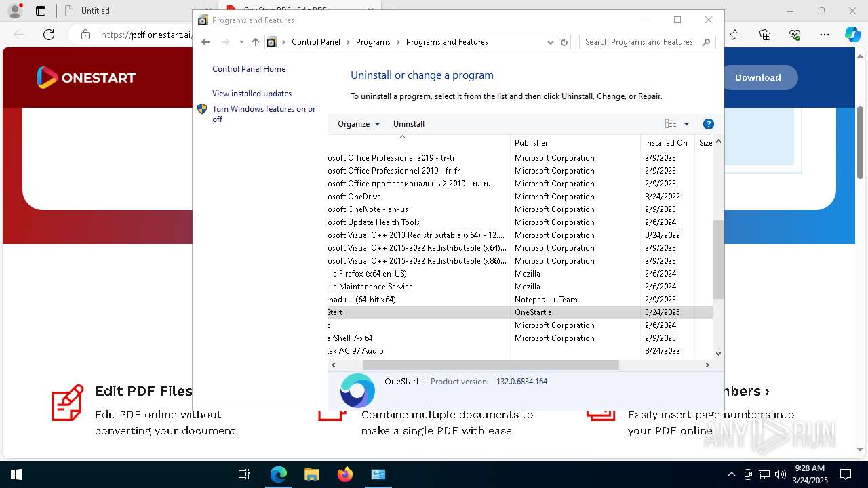Refresh the Edge browser page
Screen dimensions: 868x488
(x=49, y=35)
